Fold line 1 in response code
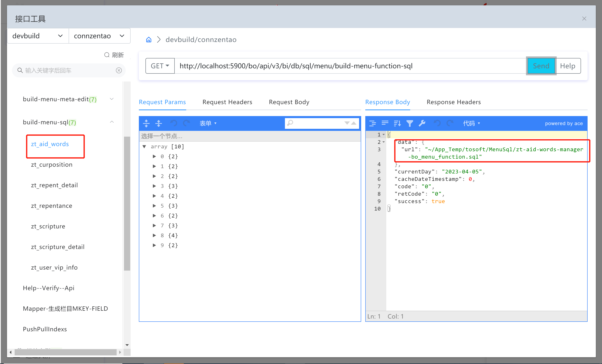Screen dimensions: 602x364 (384, 134)
